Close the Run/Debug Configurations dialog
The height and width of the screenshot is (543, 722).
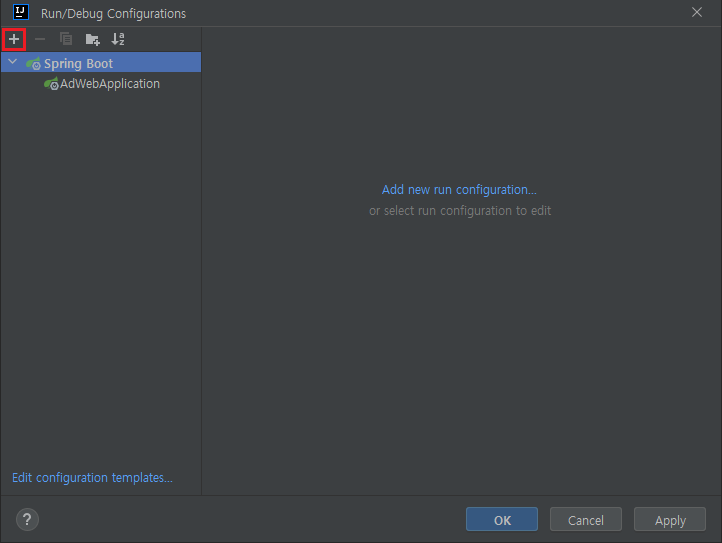[x=697, y=12]
